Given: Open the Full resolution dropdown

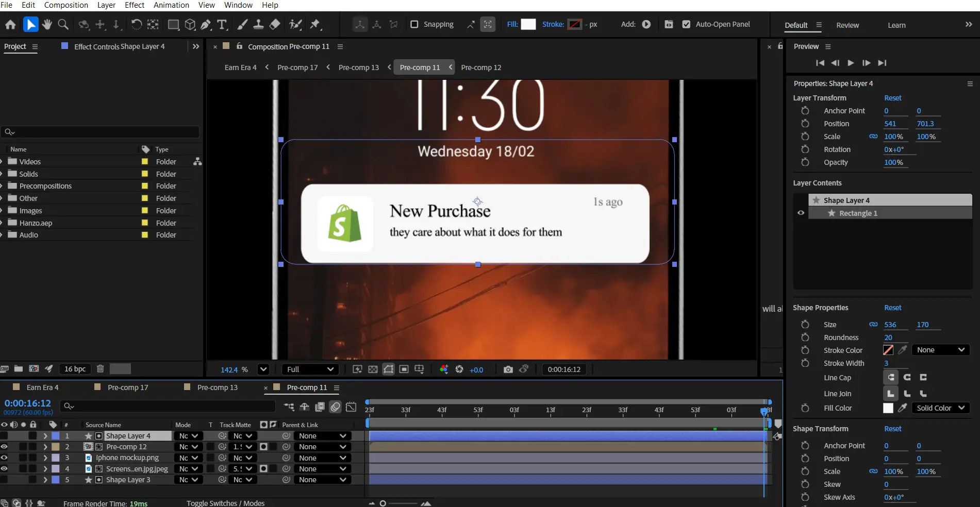Looking at the screenshot, I should (x=310, y=369).
